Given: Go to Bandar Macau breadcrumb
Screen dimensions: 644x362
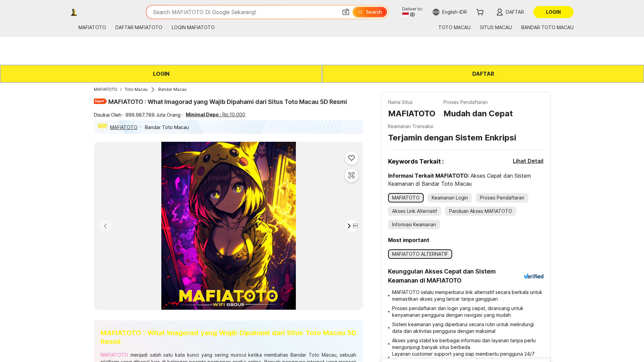Looking at the screenshot, I should (x=172, y=89).
